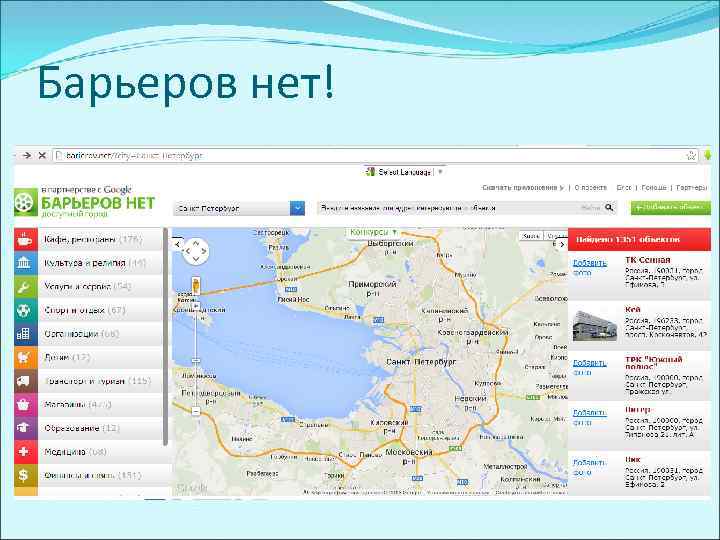Click Добавить фото for ТРК Южный полюс

[x=590, y=367]
